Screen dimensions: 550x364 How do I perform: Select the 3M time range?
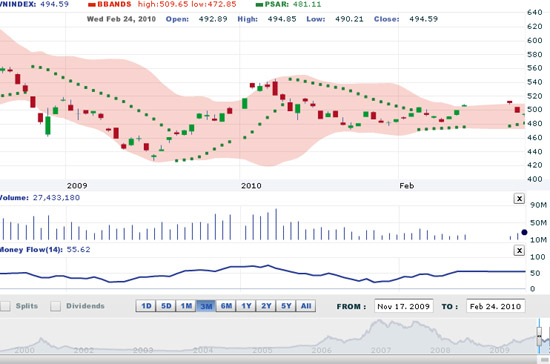click(206, 306)
